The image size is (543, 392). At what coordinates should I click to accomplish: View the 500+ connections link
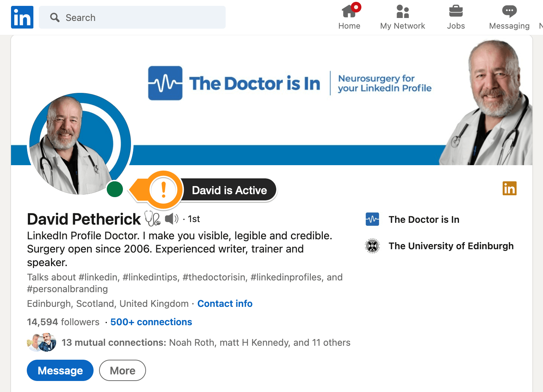coord(151,322)
